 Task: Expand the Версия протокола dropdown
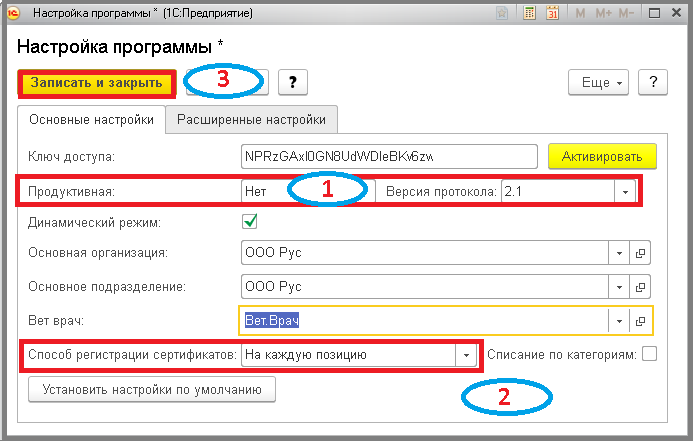click(625, 191)
